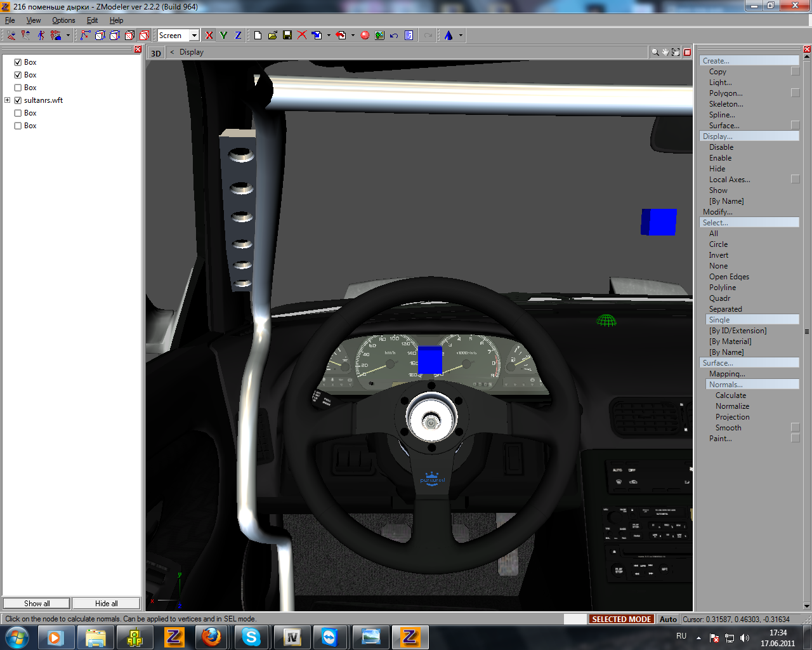This screenshot has width=812, height=650.
Task: Uncheck the first Box node checkbox
Action: pos(18,62)
